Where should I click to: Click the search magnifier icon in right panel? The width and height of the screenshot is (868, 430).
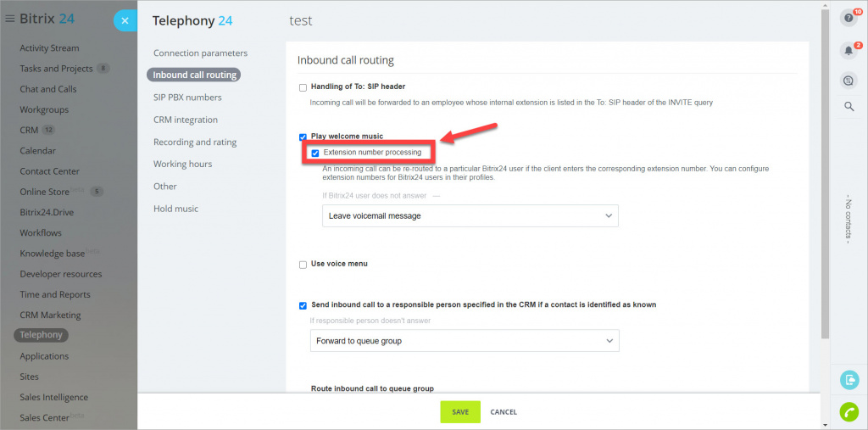point(849,106)
